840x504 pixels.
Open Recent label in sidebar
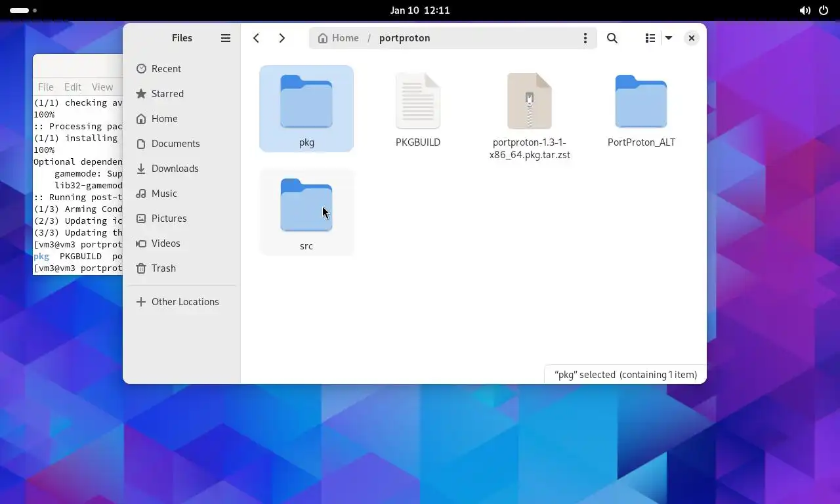pyautogui.click(x=166, y=69)
